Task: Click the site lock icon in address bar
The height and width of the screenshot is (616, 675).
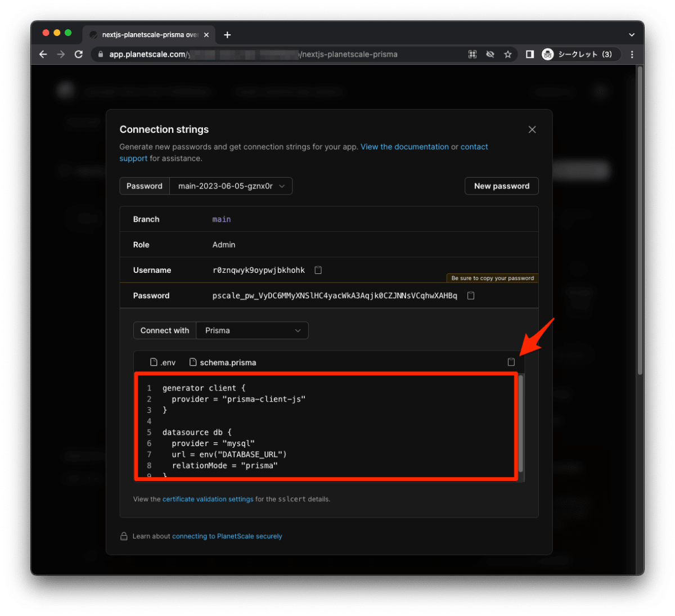Action: [x=101, y=55]
